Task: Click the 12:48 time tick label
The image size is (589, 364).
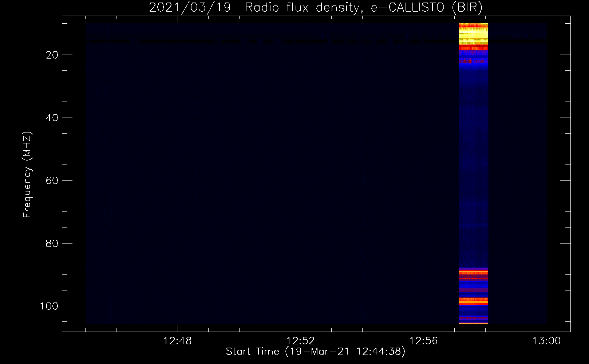Action: (177, 341)
